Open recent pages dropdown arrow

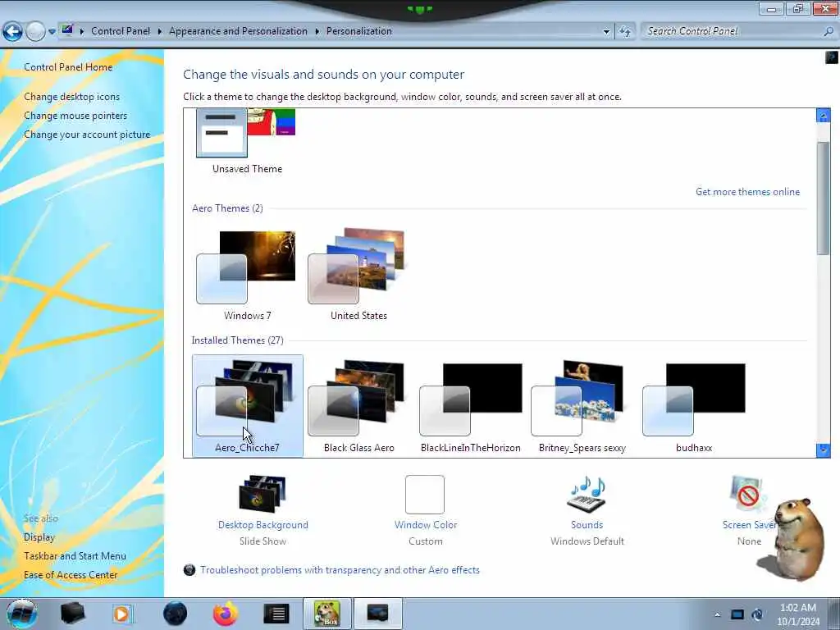coord(52,32)
